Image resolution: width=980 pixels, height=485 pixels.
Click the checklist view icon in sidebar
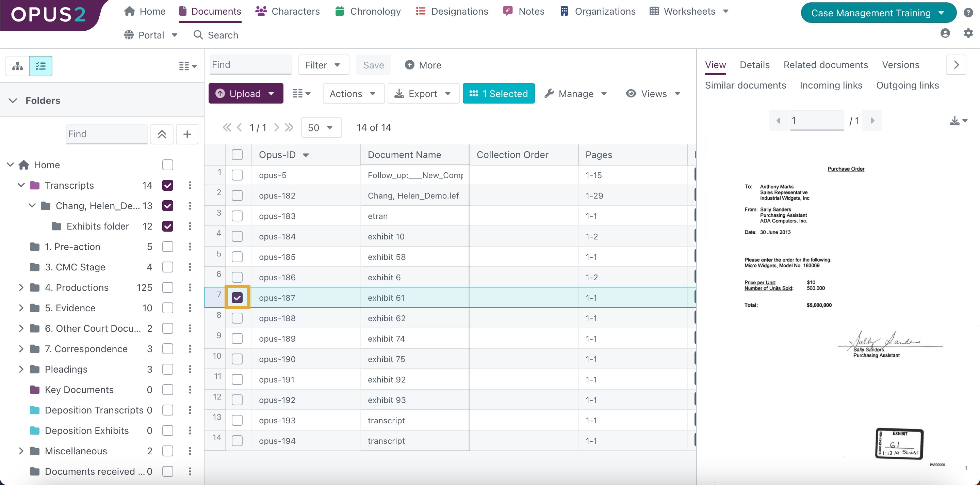pos(41,66)
